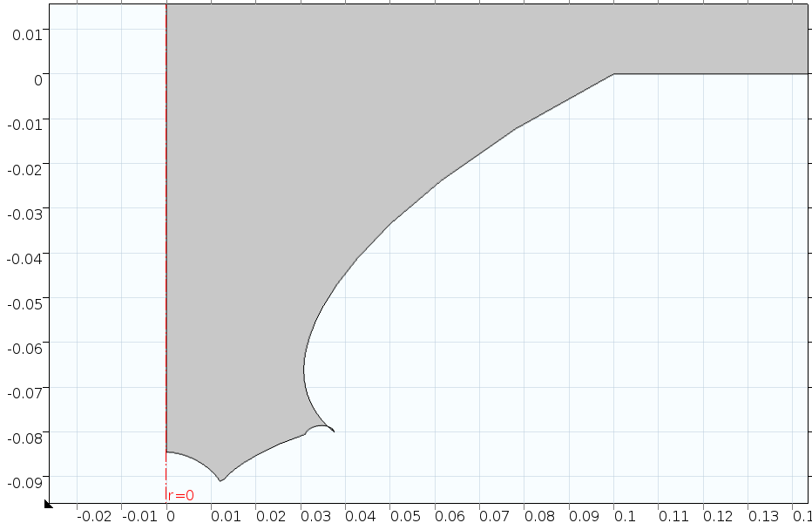812x523 pixels.
Task: Click the -0.07 tick label on vertical axis
Action: tap(25, 393)
